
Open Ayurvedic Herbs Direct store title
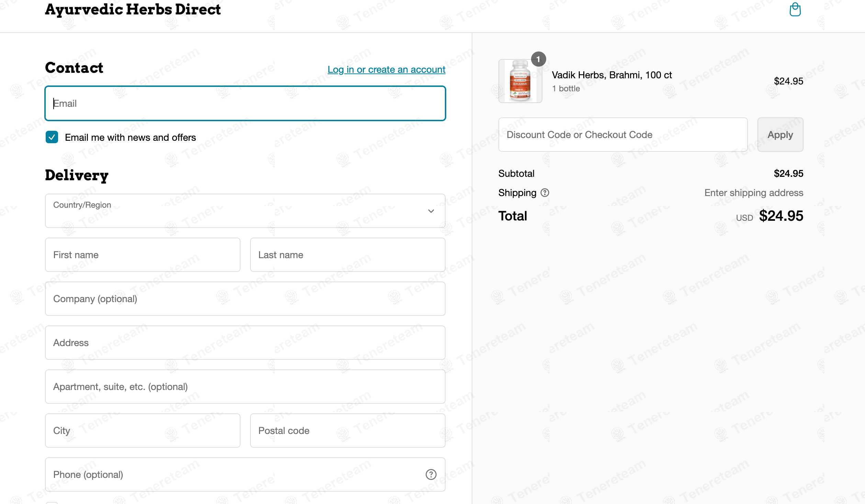(x=133, y=10)
